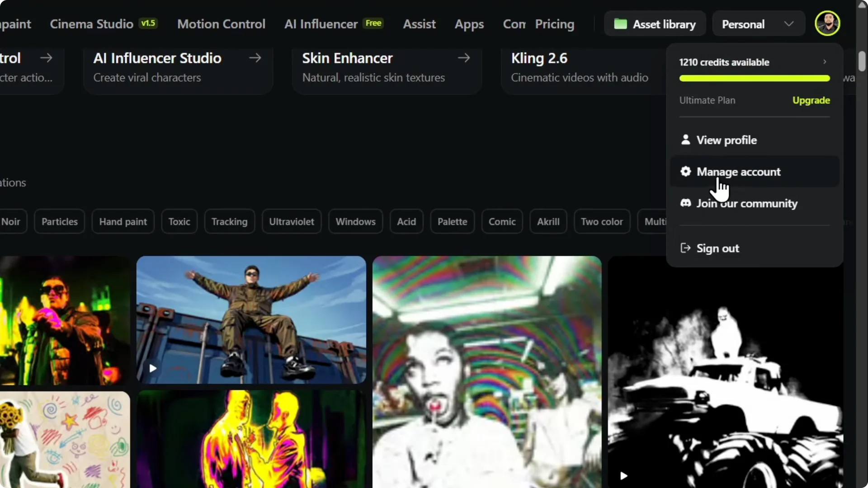Image resolution: width=868 pixels, height=488 pixels.
Task: Click the user avatar profile icon
Action: tap(827, 23)
